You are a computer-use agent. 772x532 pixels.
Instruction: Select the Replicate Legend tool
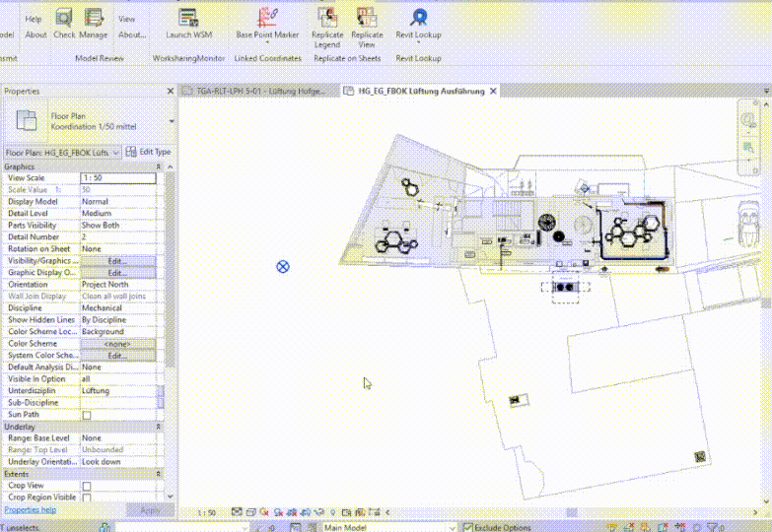[x=327, y=24]
